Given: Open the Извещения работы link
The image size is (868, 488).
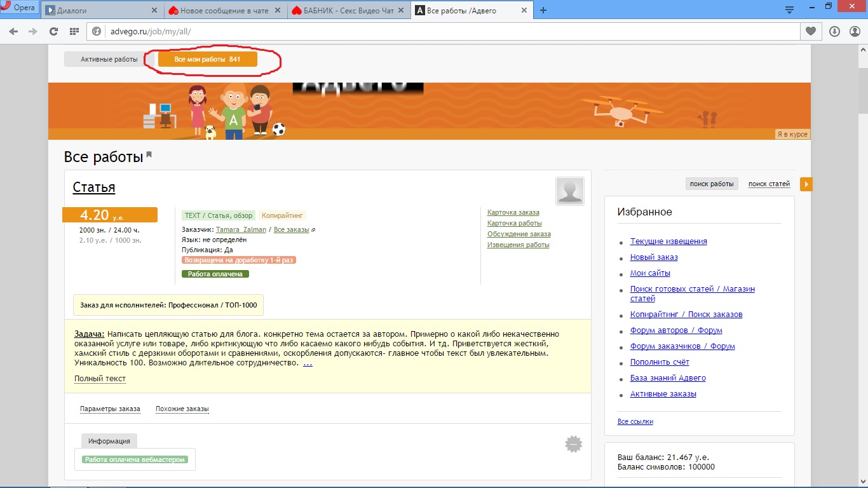Looking at the screenshot, I should (x=519, y=245).
